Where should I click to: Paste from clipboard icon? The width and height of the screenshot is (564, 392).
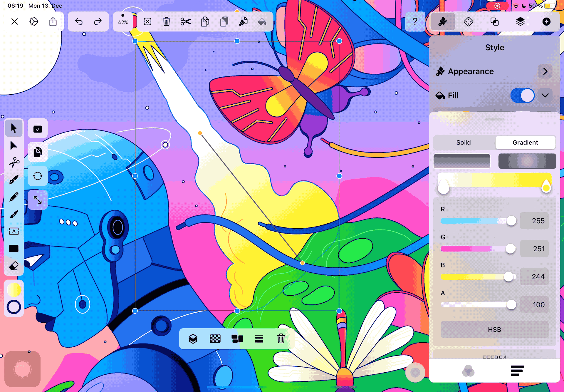[224, 22]
